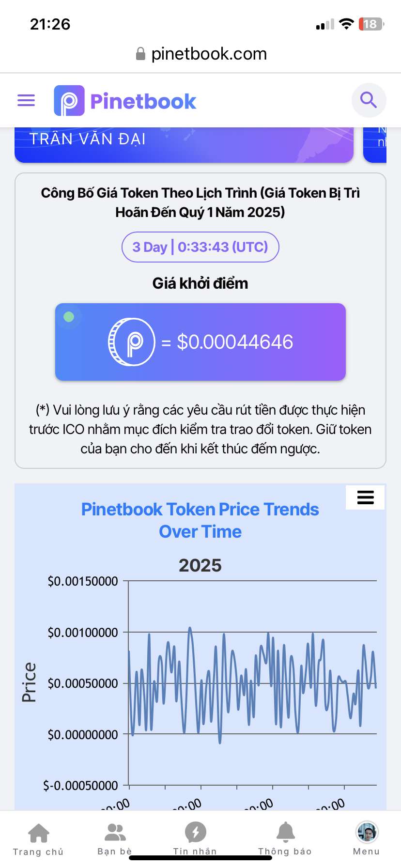This screenshot has height=868, width=401.
Task: Click the Pinetbook brand name link
Action: coord(143,101)
